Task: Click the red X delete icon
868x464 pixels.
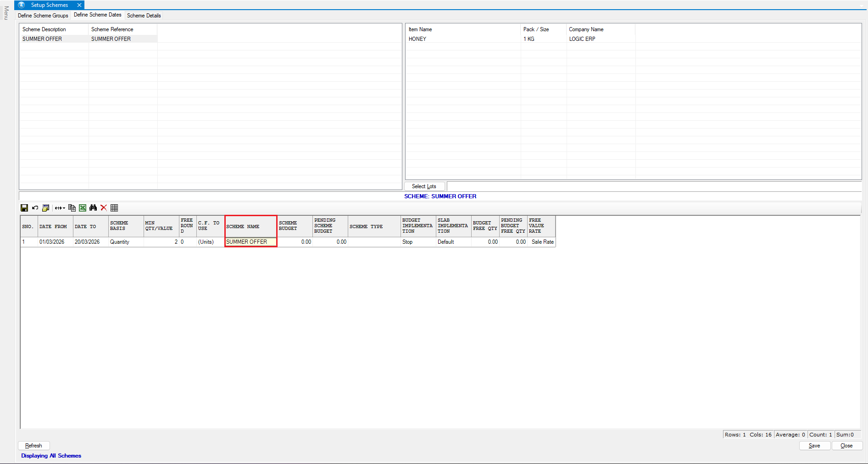Action: (x=104, y=208)
